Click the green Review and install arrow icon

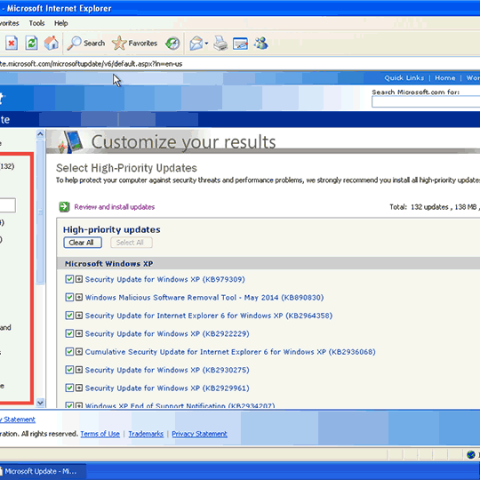pyautogui.click(x=64, y=207)
